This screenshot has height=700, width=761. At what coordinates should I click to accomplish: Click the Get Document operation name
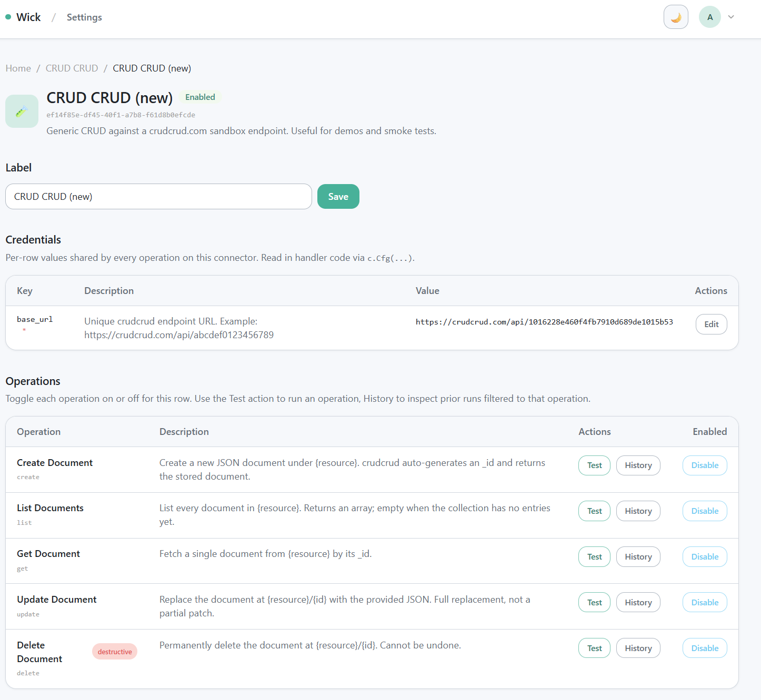(x=48, y=554)
